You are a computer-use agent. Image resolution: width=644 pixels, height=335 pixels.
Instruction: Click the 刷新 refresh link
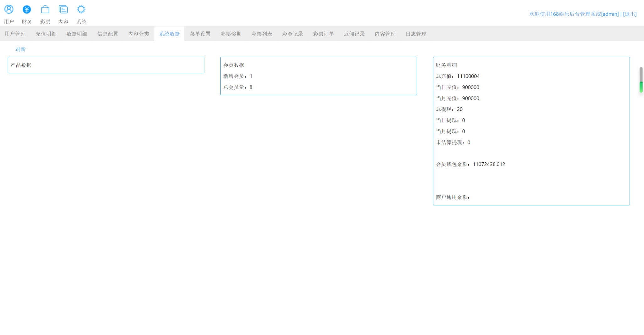[20, 49]
